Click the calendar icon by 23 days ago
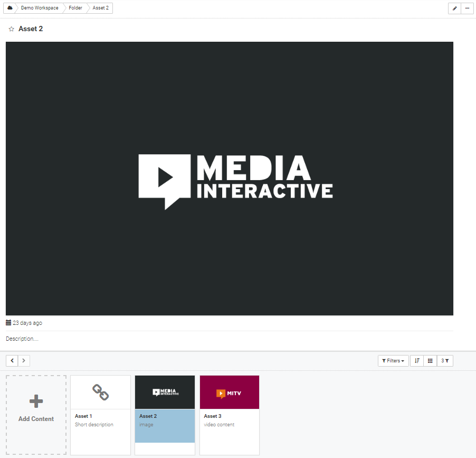Screen dimensions: 476x458 (8, 322)
